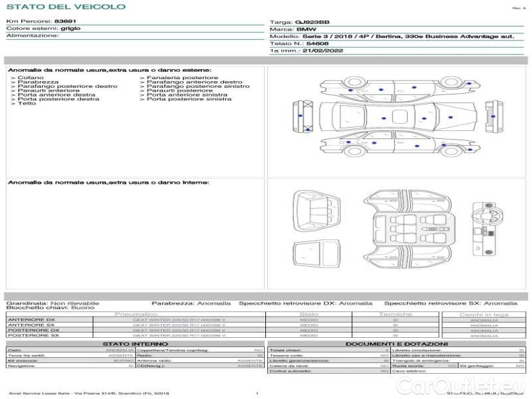Click the 'Tetto' anomaly item
532x399 pixels.
coord(27,104)
